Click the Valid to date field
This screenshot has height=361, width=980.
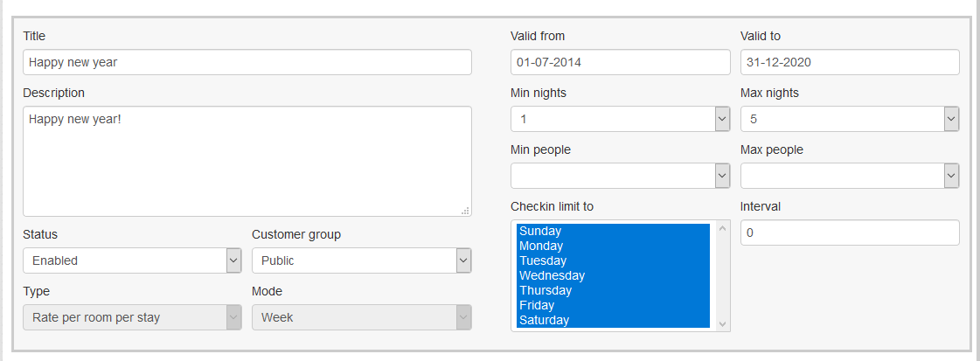pos(850,62)
